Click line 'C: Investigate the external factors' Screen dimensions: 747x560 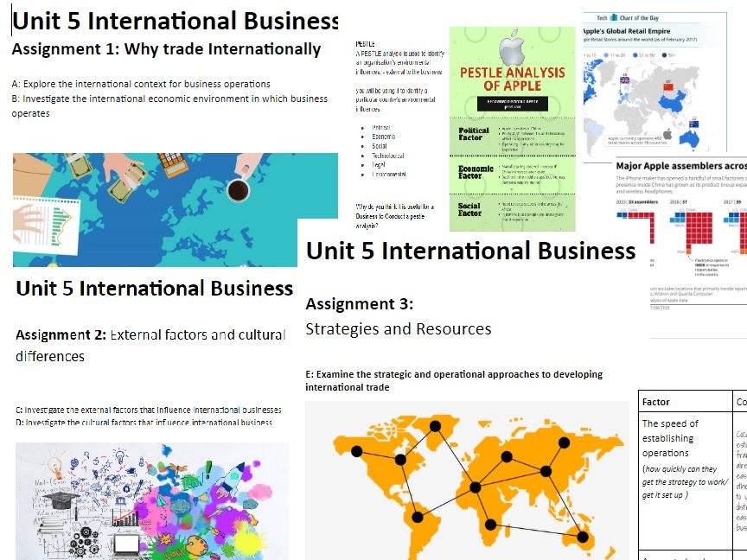(149, 410)
